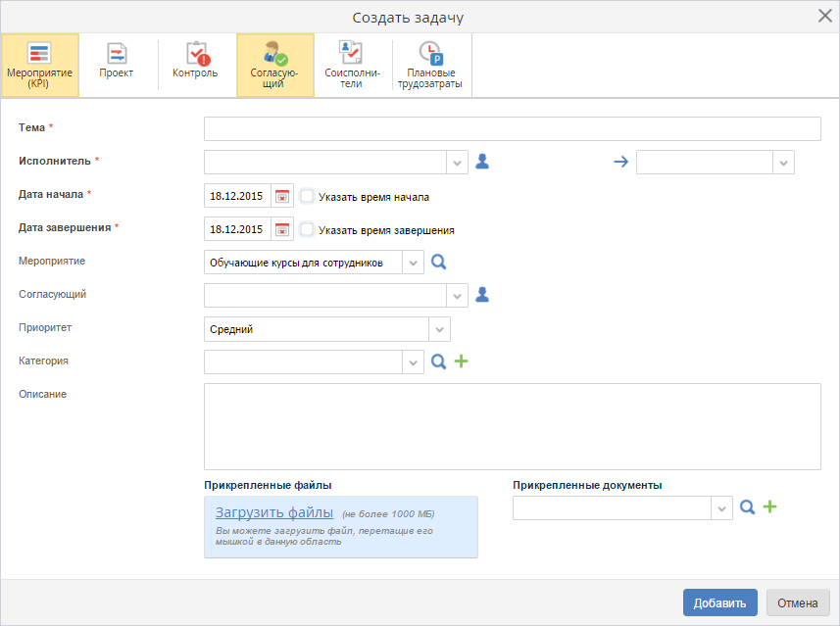Select the Проект toolbar tab

coord(117,66)
